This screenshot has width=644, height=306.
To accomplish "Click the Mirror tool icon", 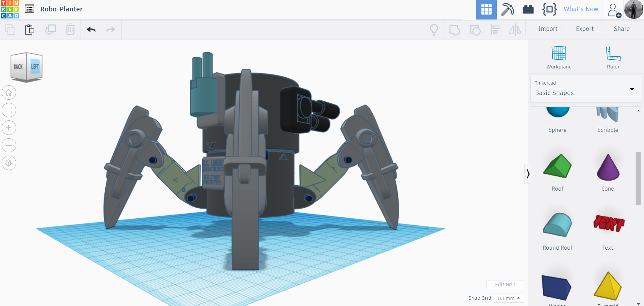I will click(x=515, y=30).
